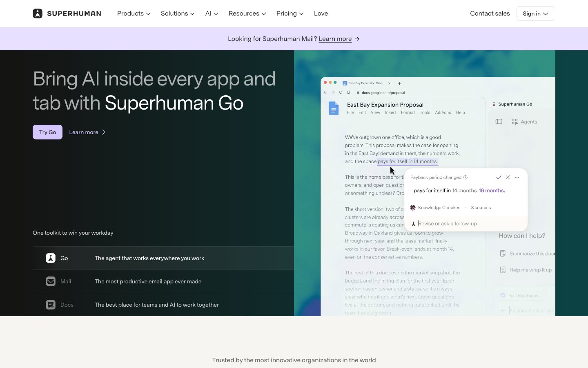Click the Superhuman logo icon
The width and height of the screenshot is (588, 368).
pos(38,13)
